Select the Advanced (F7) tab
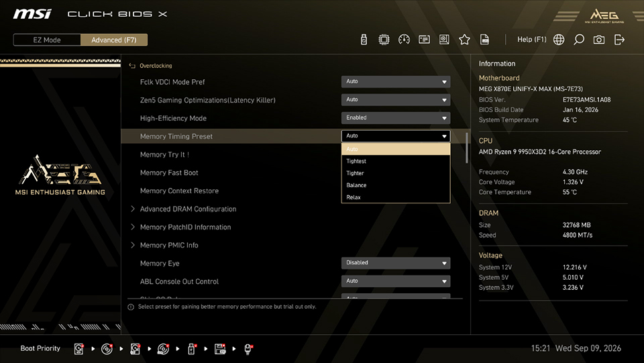 coord(114,40)
